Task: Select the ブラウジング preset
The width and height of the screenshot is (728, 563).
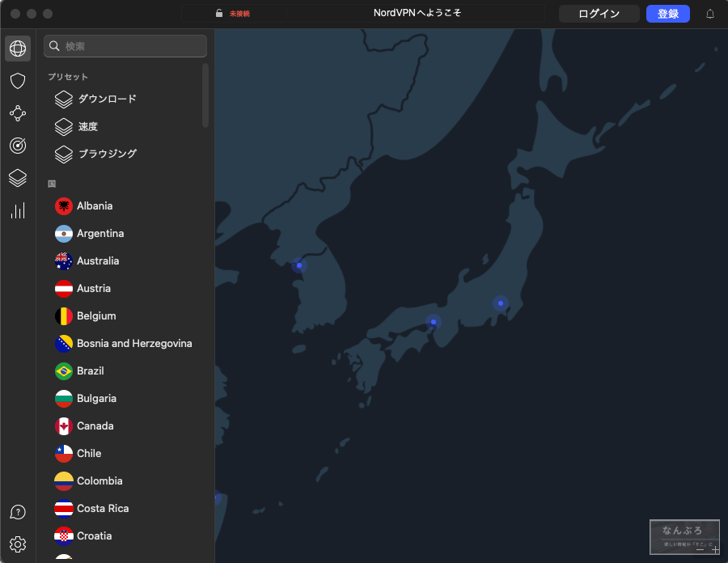Action: point(107,154)
